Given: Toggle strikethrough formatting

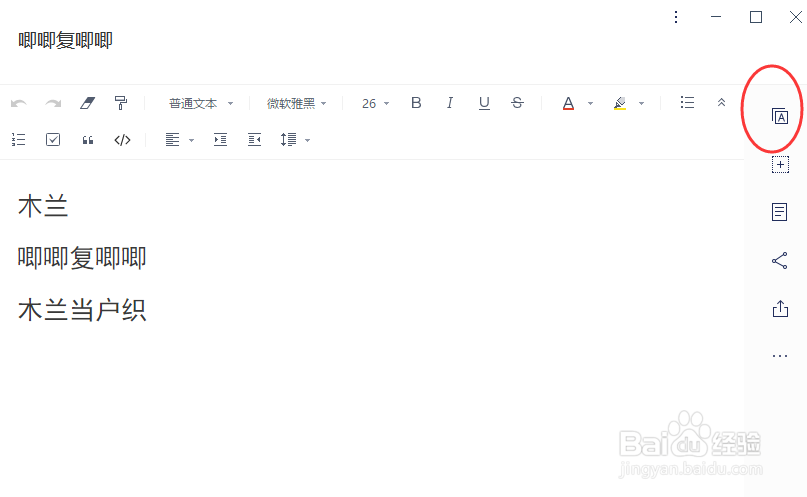Looking at the screenshot, I should (517, 103).
